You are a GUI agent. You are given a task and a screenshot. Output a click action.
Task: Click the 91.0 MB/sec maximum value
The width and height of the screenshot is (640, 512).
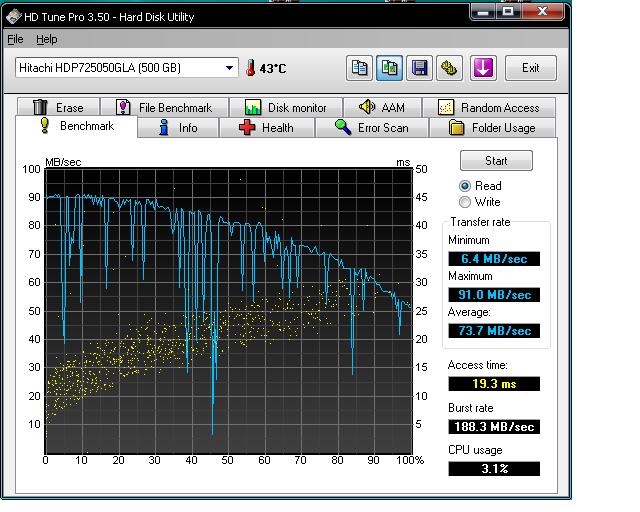pyautogui.click(x=494, y=295)
